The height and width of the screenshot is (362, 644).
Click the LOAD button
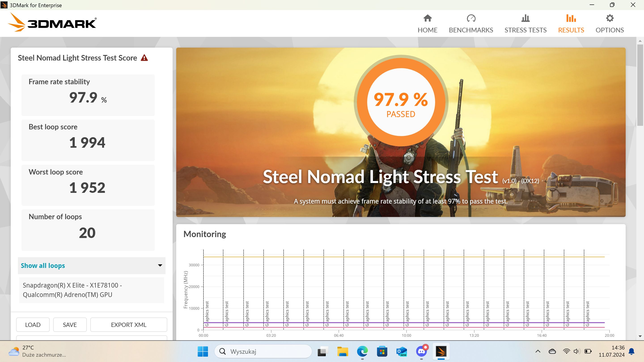tap(33, 324)
